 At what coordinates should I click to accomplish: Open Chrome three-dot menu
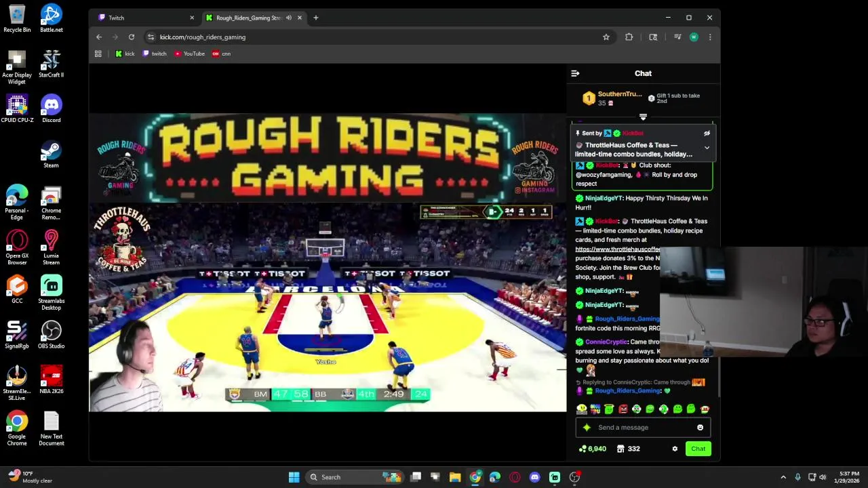(x=710, y=37)
